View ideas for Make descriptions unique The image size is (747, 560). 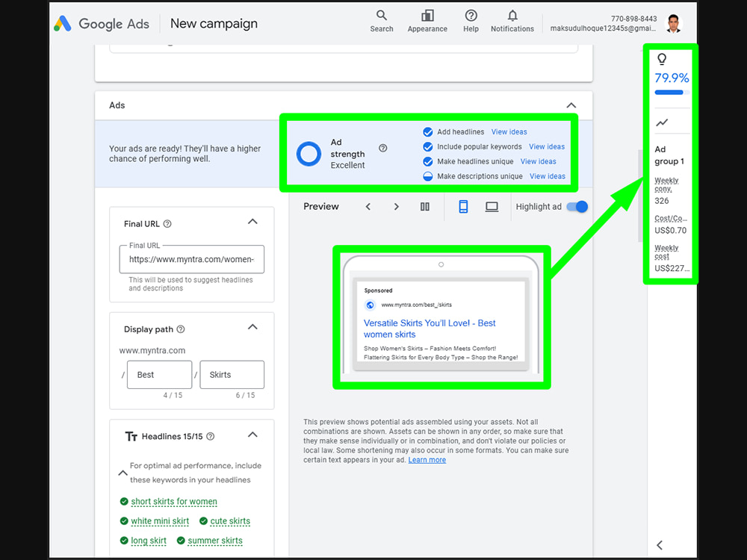click(x=548, y=176)
